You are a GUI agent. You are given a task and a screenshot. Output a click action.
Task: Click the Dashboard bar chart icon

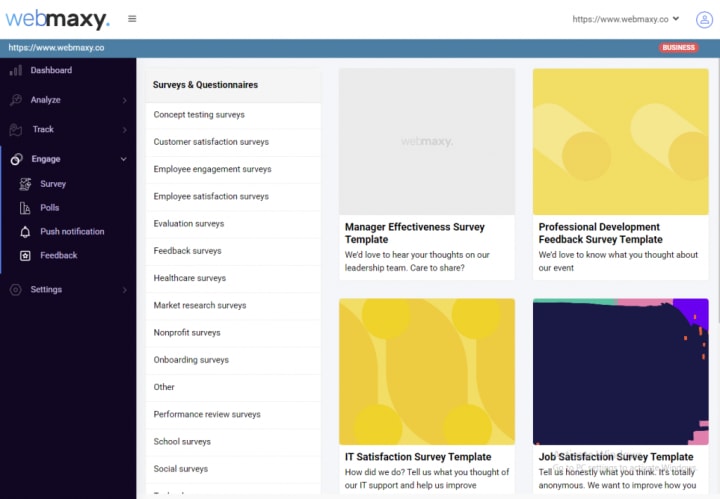(x=16, y=70)
